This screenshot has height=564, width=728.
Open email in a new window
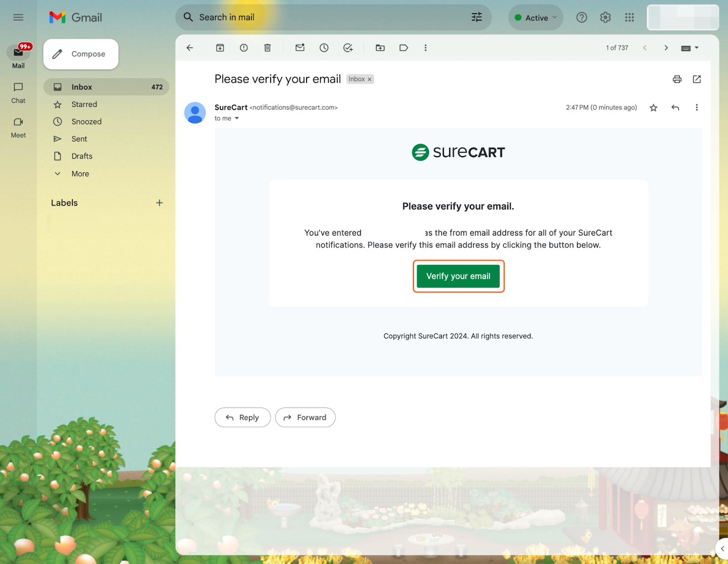tap(697, 79)
